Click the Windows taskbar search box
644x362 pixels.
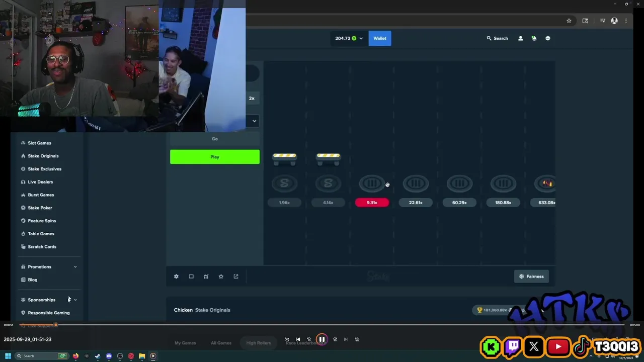click(x=41, y=356)
